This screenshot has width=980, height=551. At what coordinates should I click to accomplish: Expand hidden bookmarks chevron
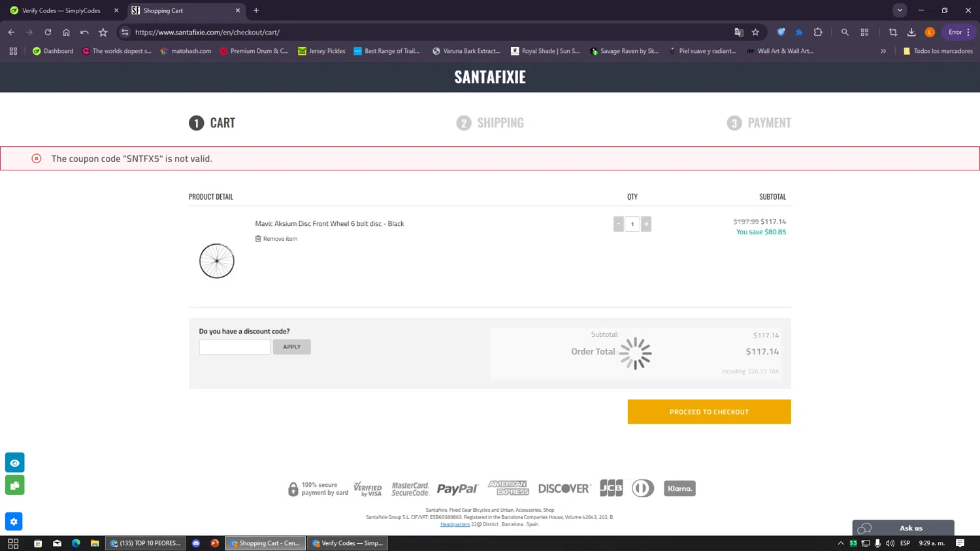[x=883, y=51]
